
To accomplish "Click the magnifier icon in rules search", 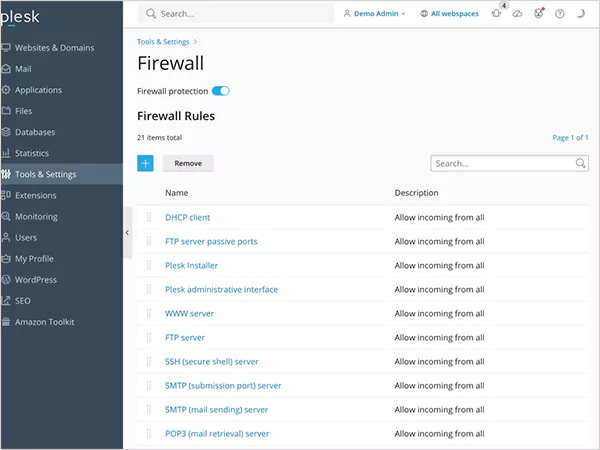I will point(580,163).
